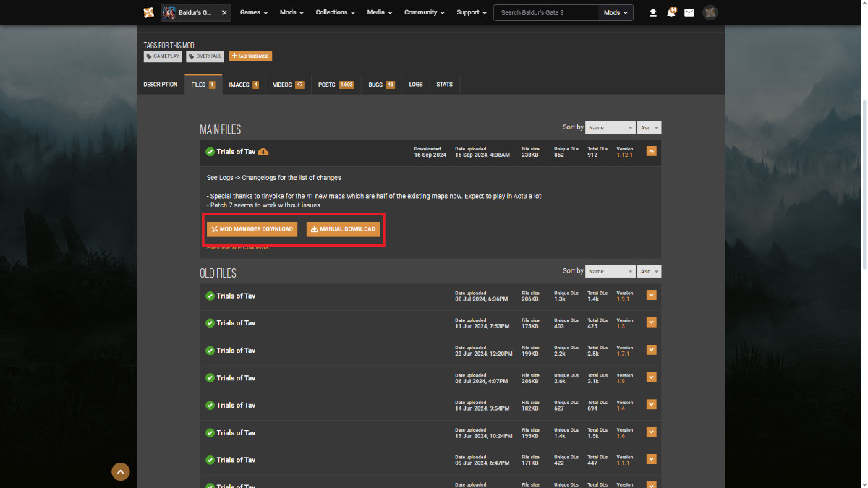The width and height of the screenshot is (868, 488).
Task: Click the scroll-to-top arrow button
Action: click(121, 472)
